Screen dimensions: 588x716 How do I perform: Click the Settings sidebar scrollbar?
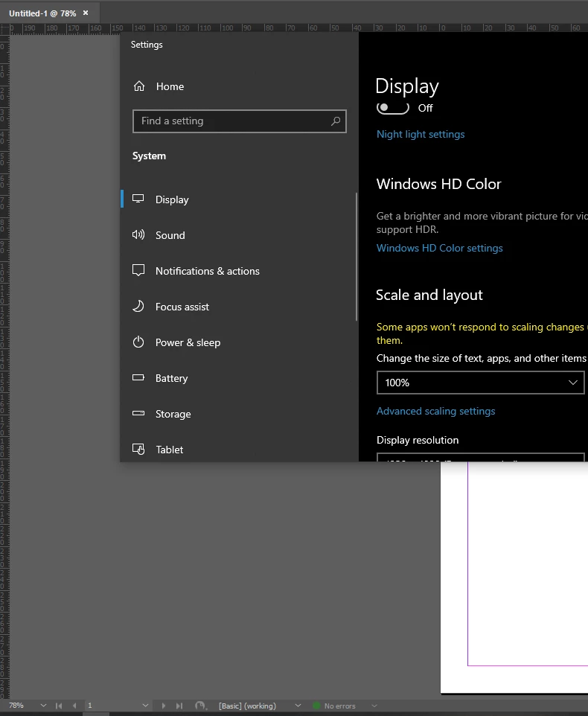point(356,257)
